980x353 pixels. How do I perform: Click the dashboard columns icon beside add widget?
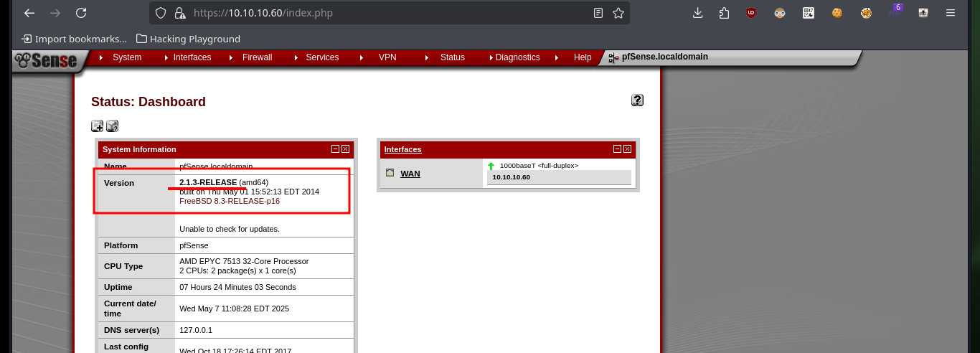(113, 126)
